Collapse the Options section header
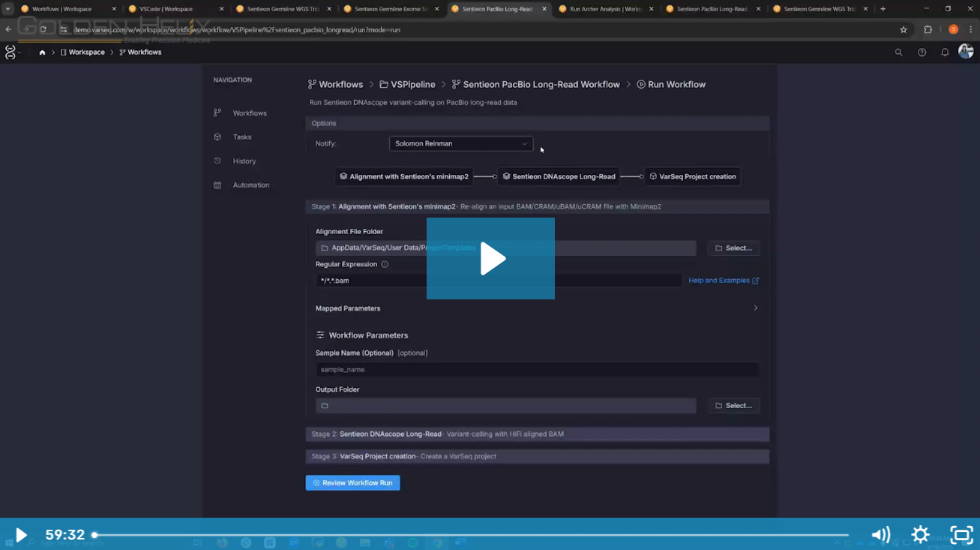 (x=538, y=123)
